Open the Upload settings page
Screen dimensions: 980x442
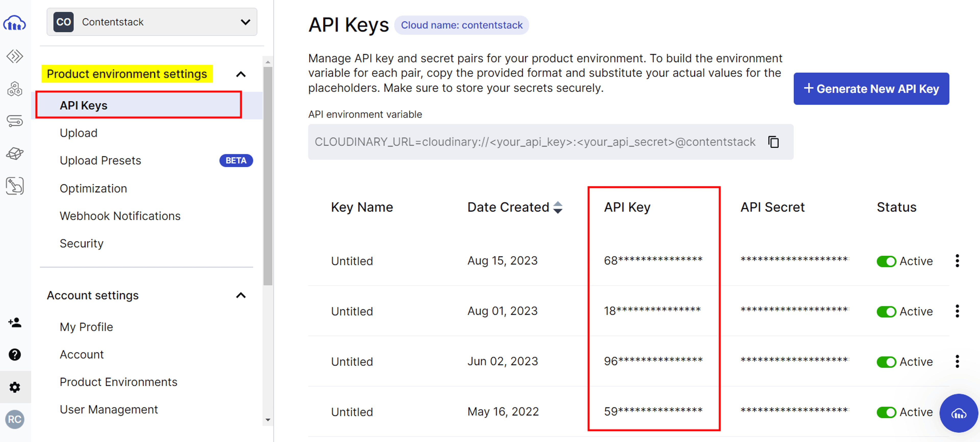point(78,133)
